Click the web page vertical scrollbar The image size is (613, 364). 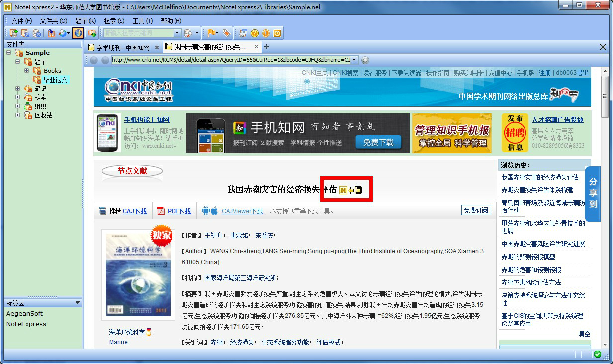(x=605, y=208)
